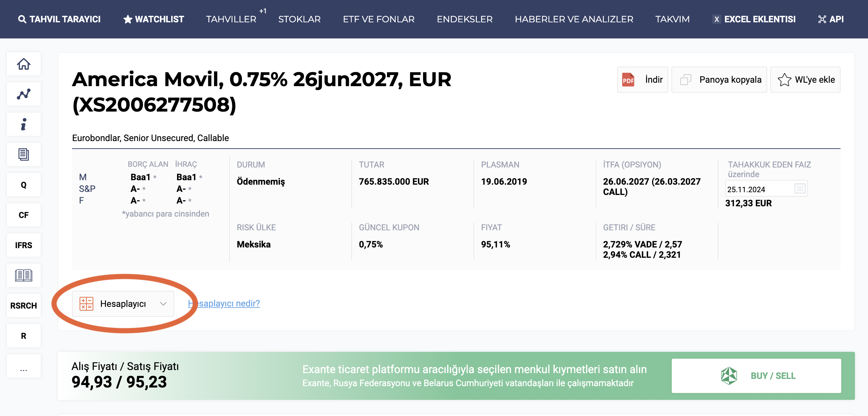
Task: Open the ETF VE FONLAR menu
Action: pyautogui.click(x=379, y=19)
